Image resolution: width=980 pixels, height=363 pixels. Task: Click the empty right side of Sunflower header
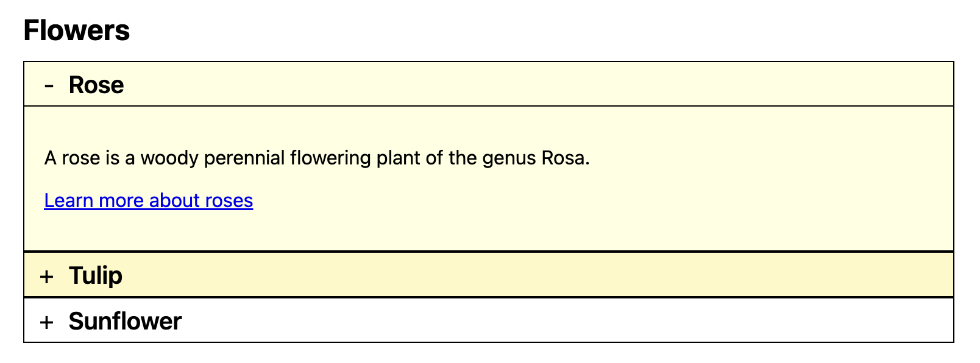tap(731, 321)
